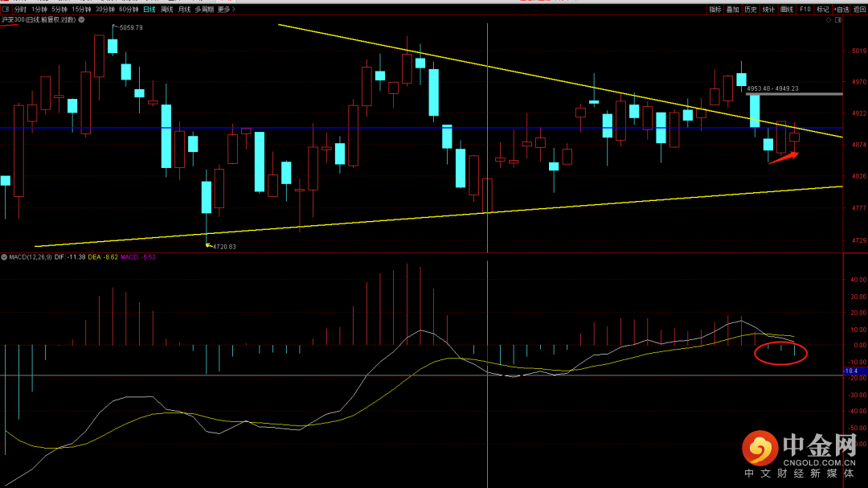Click the 指标 indicator button
The image size is (868, 488).
click(715, 10)
